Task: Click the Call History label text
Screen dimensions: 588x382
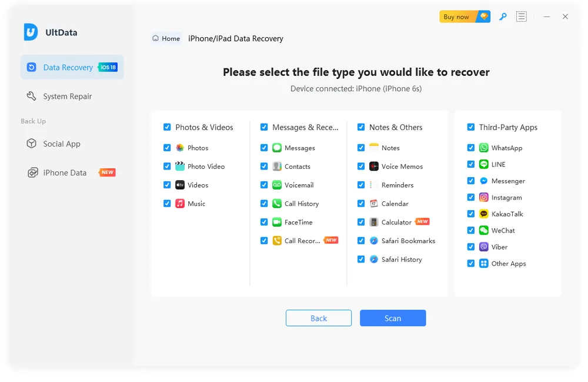Action: click(x=302, y=204)
